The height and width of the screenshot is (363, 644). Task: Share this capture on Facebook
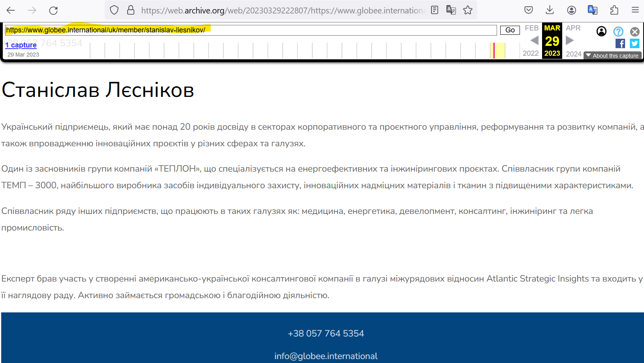pos(620,43)
